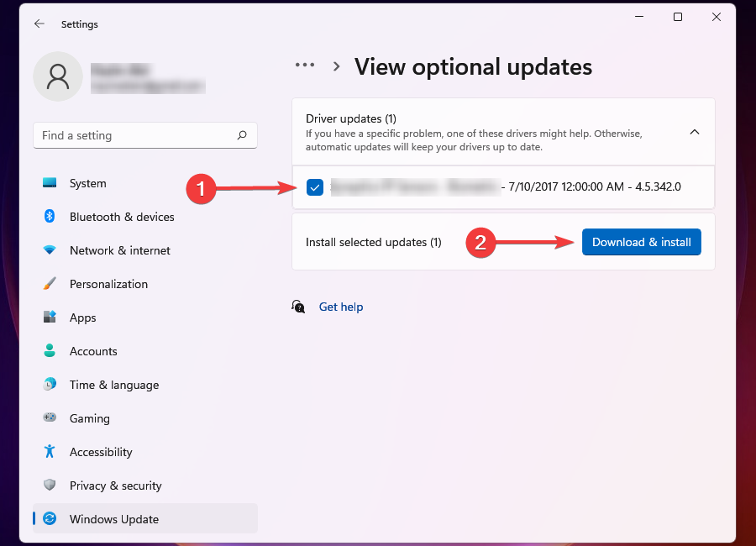
Task: Click the Apps icon in sidebar
Action: click(x=50, y=317)
